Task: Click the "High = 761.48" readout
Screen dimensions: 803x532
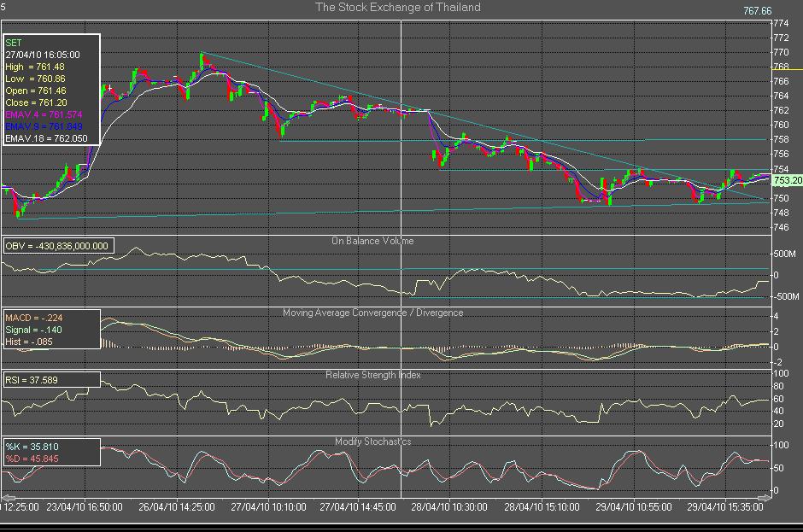Action: (35, 67)
